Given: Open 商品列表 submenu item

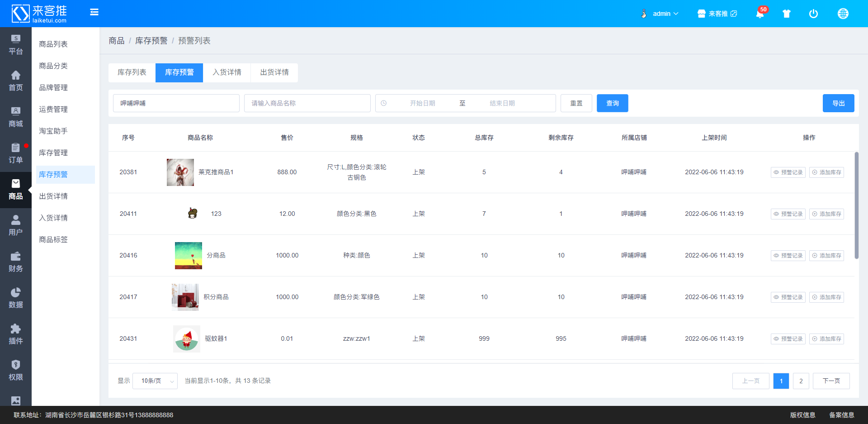Looking at the screenshot, I should pyautogui.click(x=66, y=44).
